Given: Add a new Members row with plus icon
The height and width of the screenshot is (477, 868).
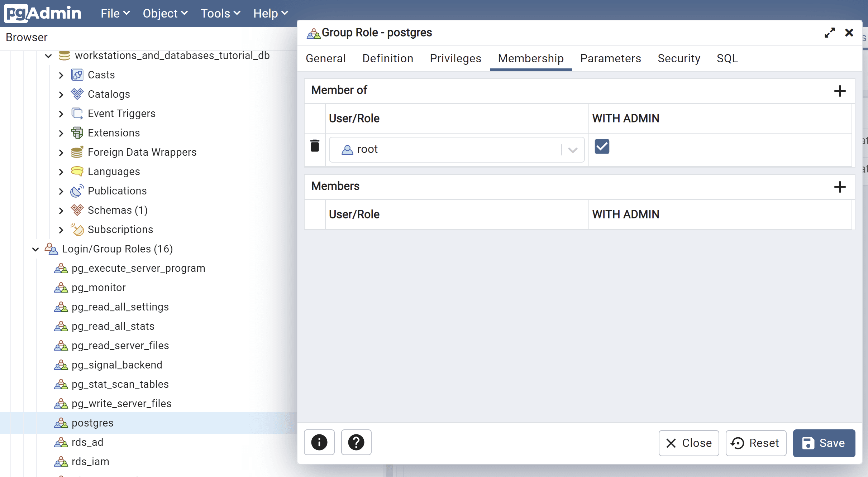Looking at the screenshot, I should [840, 187].
